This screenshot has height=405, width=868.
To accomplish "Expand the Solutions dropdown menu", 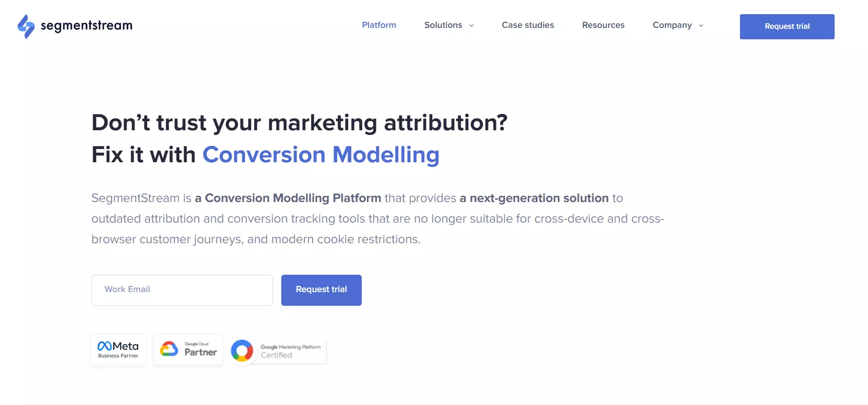I will pyautogui.click(x=443, y=25).
